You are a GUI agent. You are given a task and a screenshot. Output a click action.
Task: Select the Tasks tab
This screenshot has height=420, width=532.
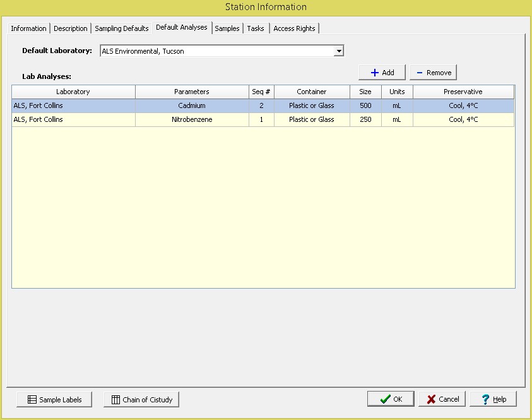(256, 28)
